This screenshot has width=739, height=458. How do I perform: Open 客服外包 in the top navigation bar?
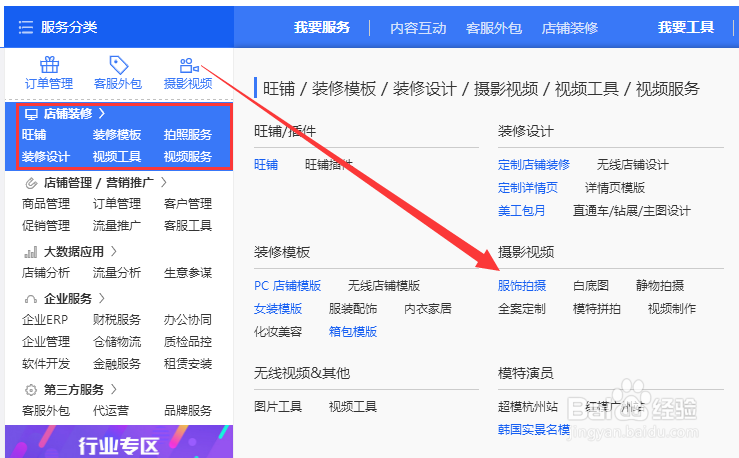[x=494, y=28]
